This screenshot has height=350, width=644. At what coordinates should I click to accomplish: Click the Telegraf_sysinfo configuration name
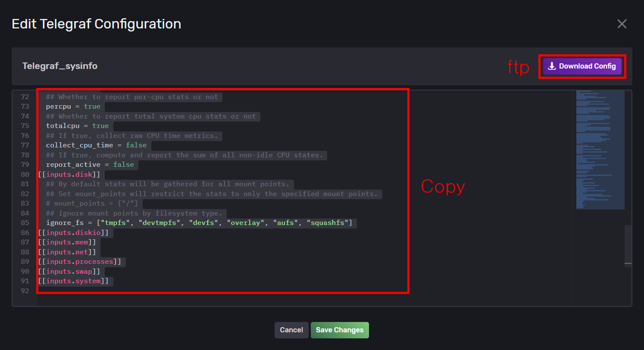(60, 66)
